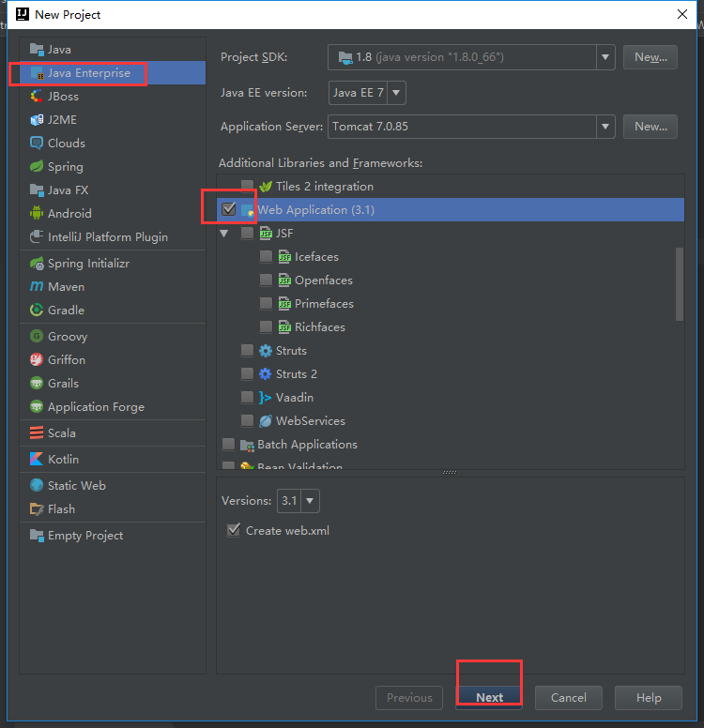Check the Batch Applications checkbox
Screen dimensions: 704x728
(229, 444)
